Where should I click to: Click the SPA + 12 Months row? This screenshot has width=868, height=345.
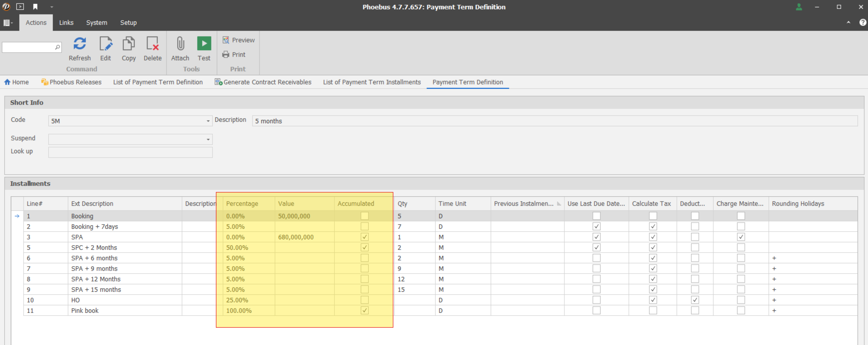[440, 279]
